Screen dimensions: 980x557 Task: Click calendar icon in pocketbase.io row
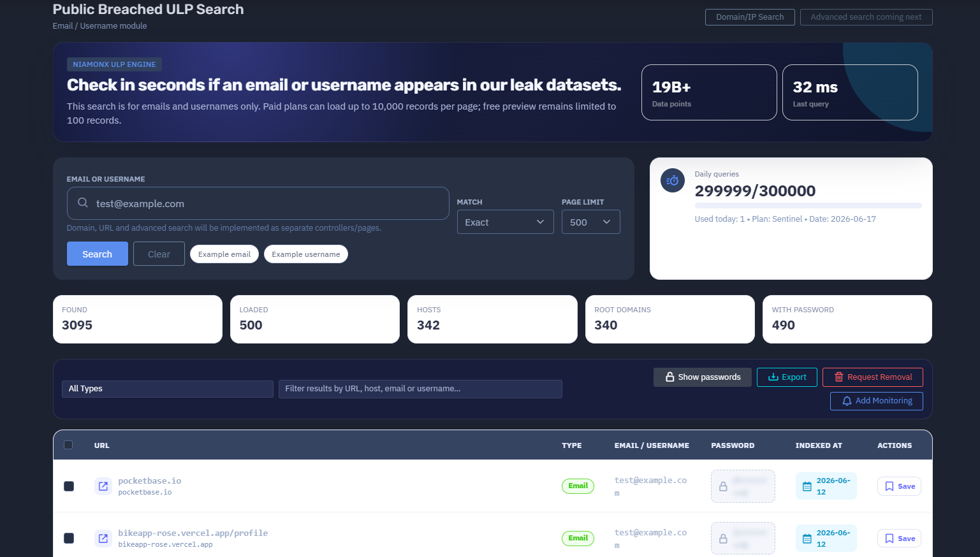tap(807, 486)
